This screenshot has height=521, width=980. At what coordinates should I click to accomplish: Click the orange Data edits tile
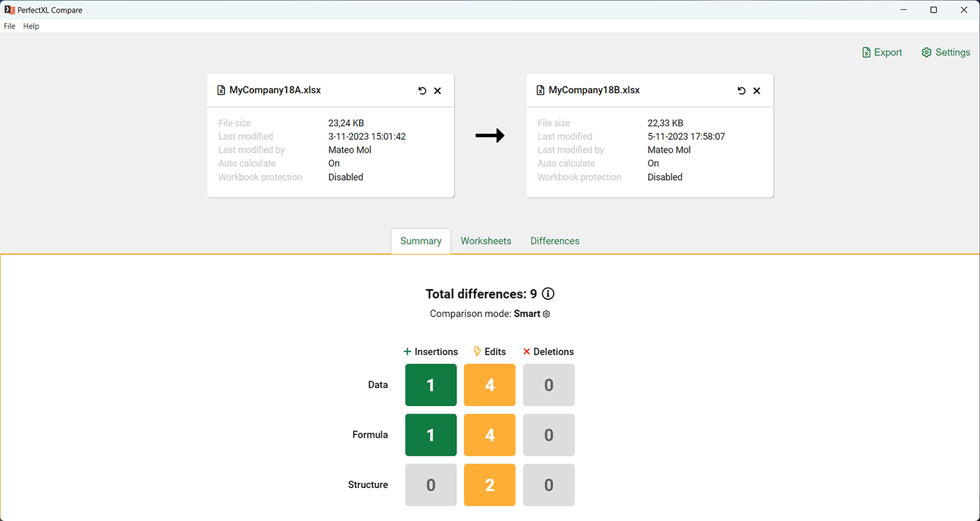489,384
